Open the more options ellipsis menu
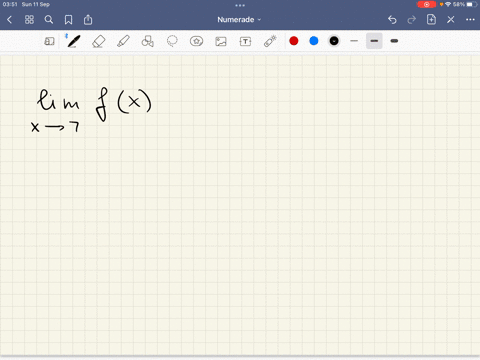Screen dimensions: 480x360 (x=470, y=20)
